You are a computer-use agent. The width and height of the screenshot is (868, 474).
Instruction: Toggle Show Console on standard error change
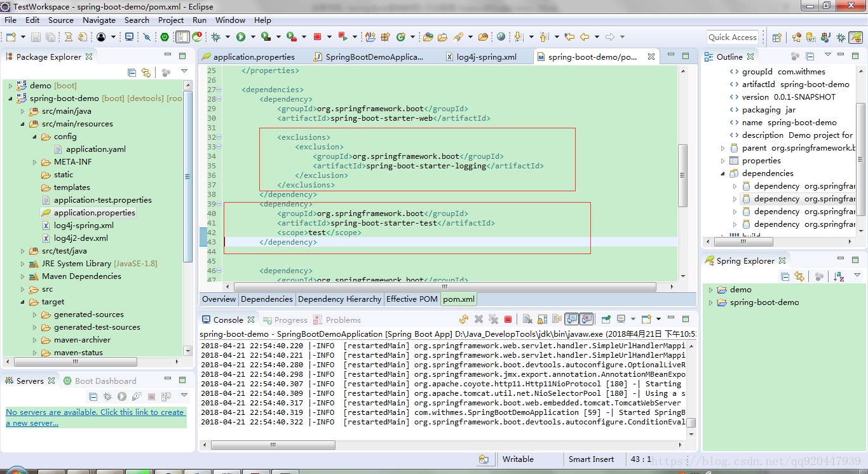[x=586, y=319]
